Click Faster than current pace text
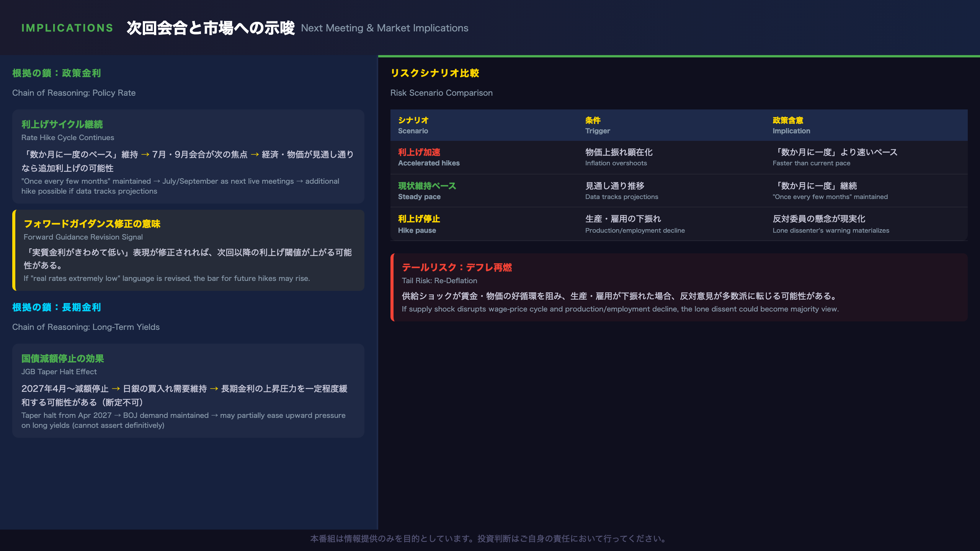This screenshot has height=551, width=980. point(812,163)
